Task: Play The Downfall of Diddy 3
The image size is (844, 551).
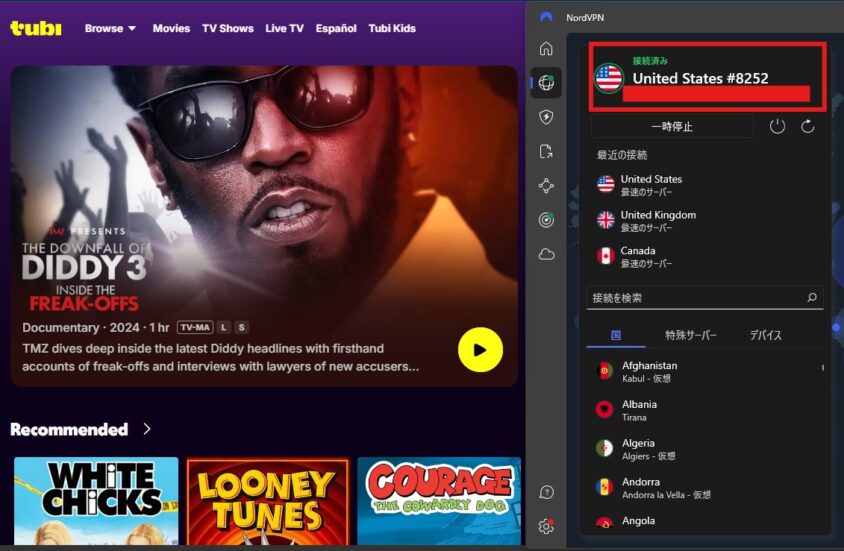Action: [480, 350]
